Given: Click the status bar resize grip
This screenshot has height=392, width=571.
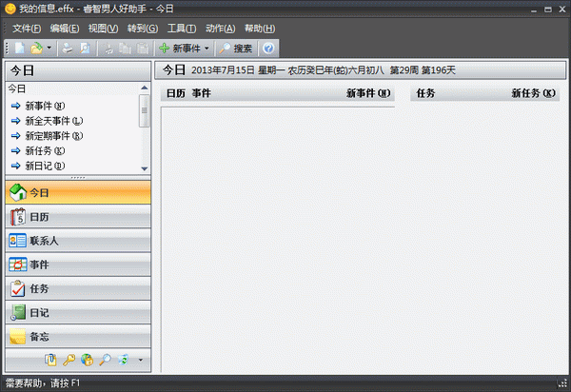Looking at the screenshot, I should (564, 383).
